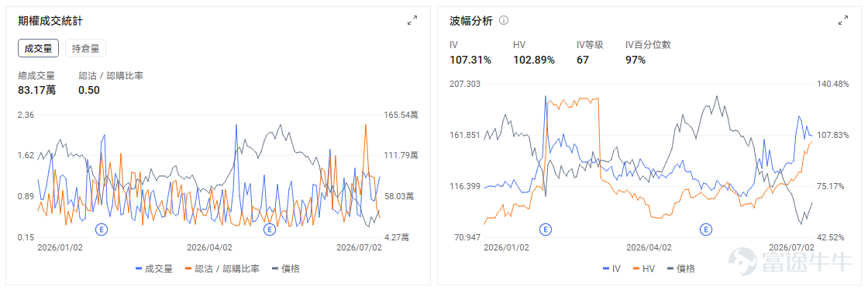868x290 pixels.
Task: Click 2026/04/02 date label in the volume chart
Action: (210, 247)
